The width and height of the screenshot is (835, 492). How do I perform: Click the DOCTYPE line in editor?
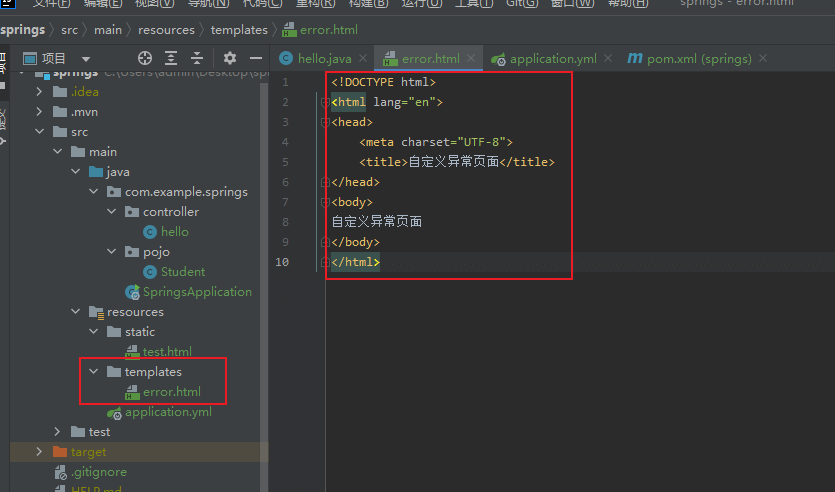(383, 82)
